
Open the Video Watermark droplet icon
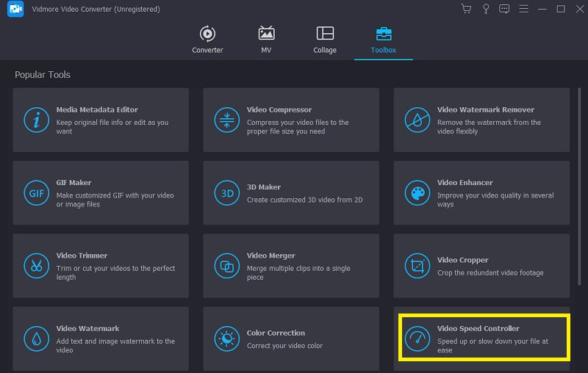pos(36,338)
